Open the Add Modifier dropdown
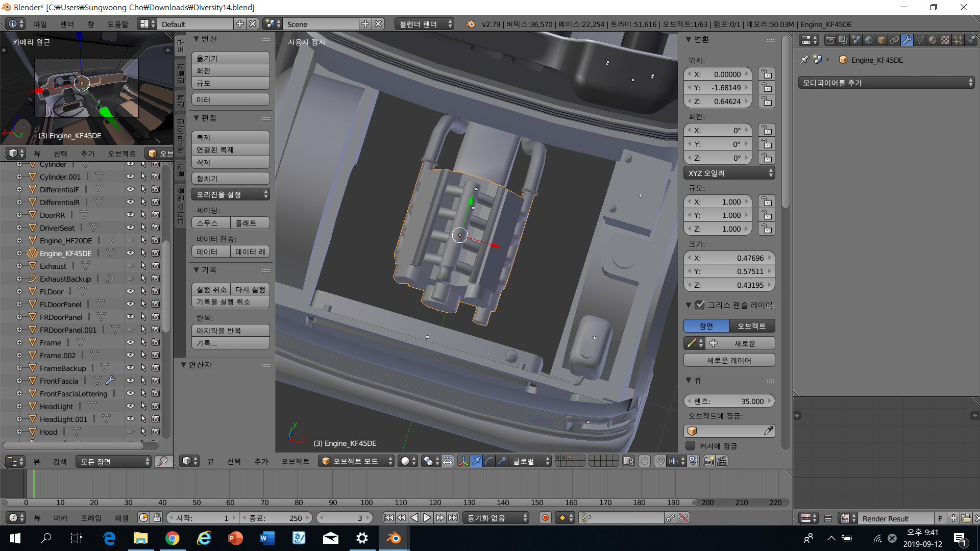980x551 pixels. pos(887,83)
